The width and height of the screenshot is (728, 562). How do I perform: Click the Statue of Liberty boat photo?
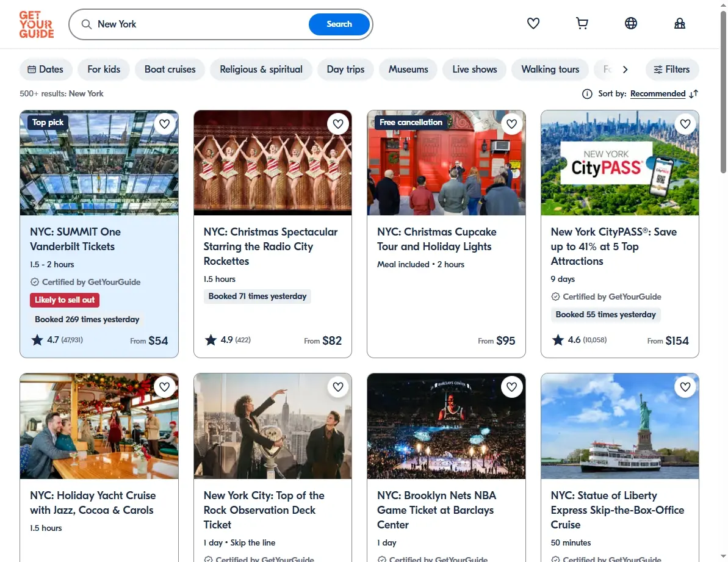pyautogui.click(x=620, y=426)
